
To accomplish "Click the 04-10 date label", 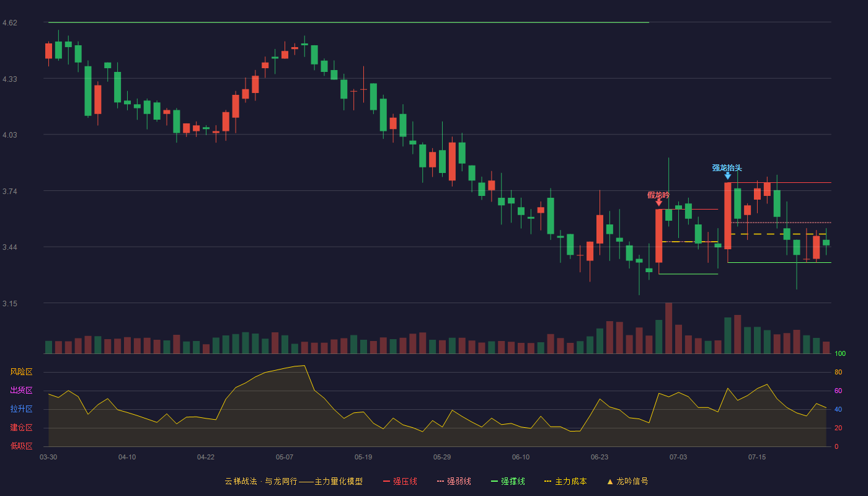I will tap(127, 457).
